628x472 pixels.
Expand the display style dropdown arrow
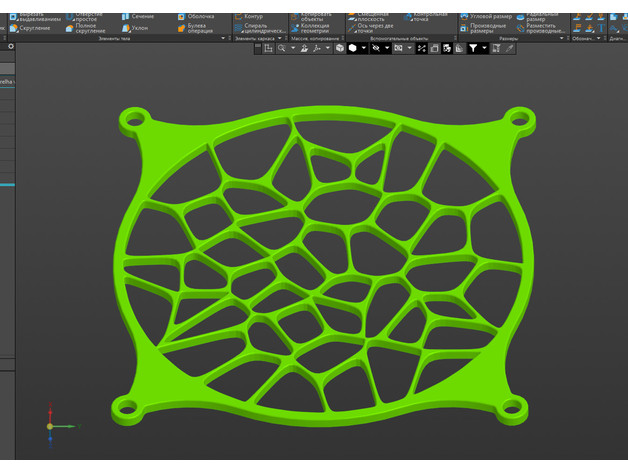coord(363,48)
